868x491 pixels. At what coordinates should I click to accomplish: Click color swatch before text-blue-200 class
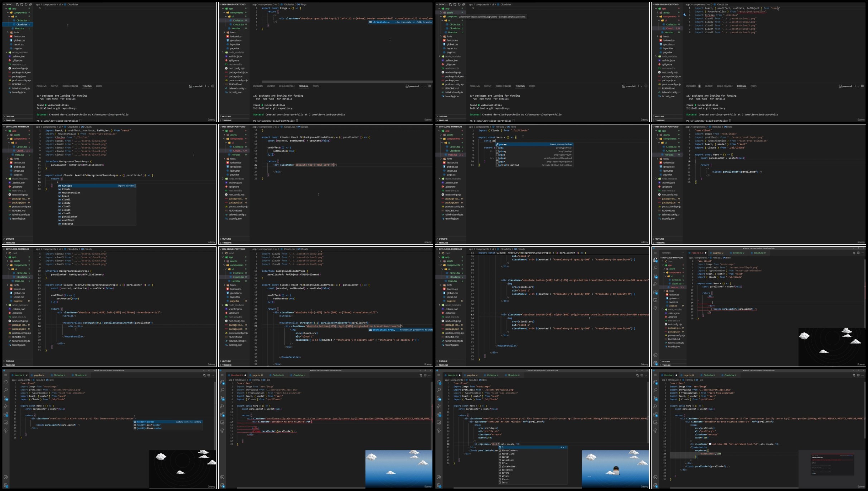710,444
